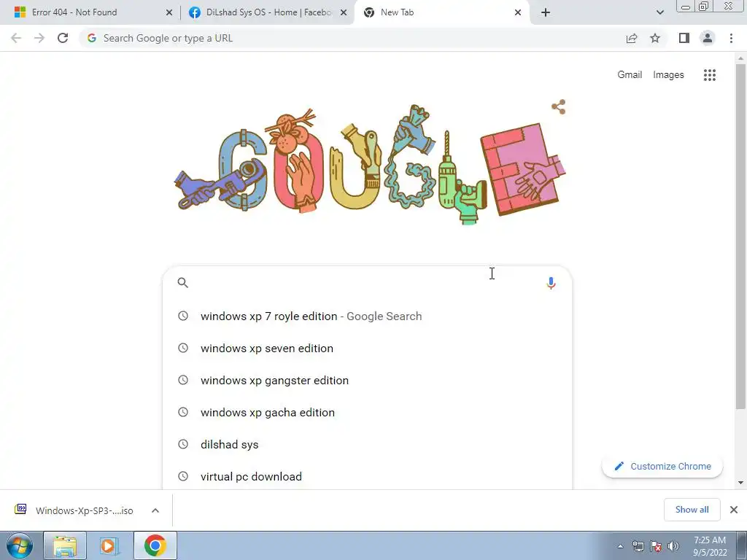Open Windows Media Player from the taskbar
The width and height of the screenshot is (747, 560).
pyautogui.click(x=108, y=545)
